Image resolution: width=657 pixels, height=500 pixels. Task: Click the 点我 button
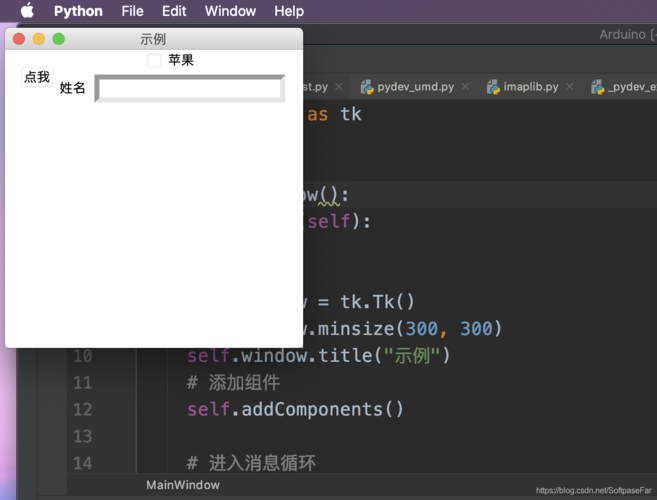[x=37, y=77]
